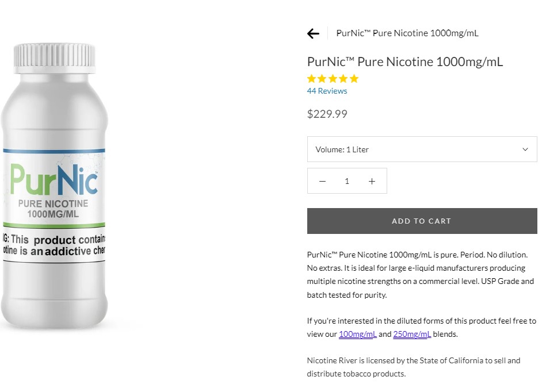Screen dimensions: 546x392
Task: Decrease quantity with the minus icon
Action: [322, 181]
